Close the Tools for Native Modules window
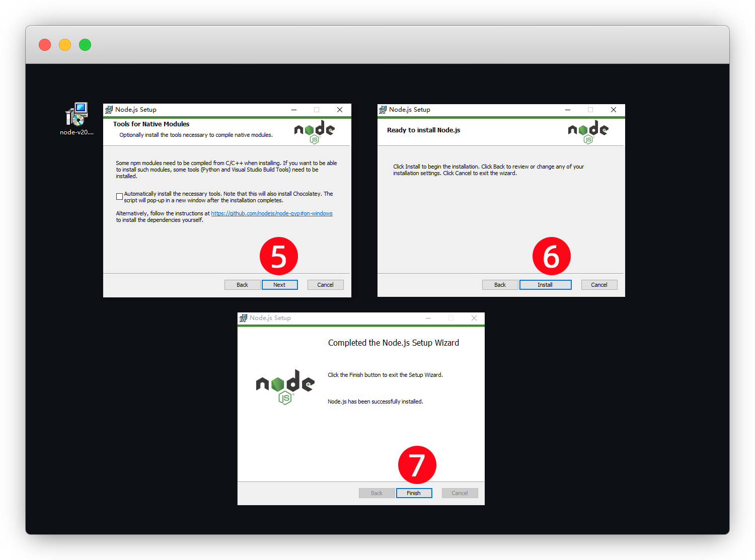 pos(340,110)
